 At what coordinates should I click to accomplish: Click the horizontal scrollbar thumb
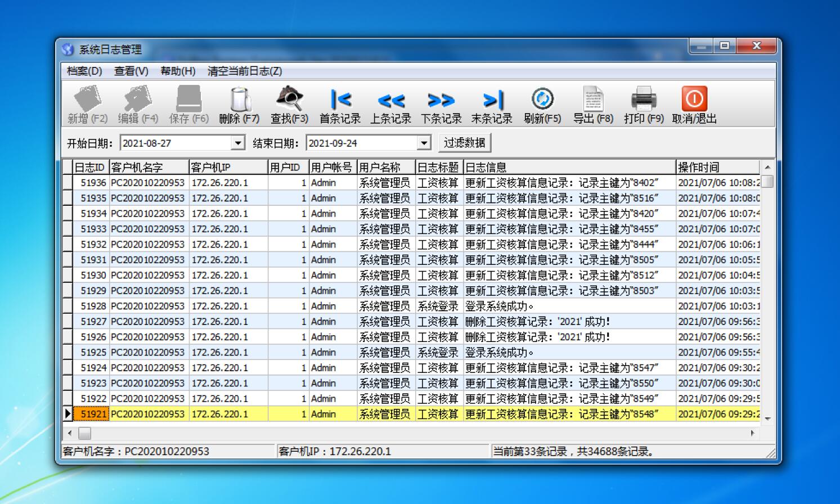coord(84,433)
